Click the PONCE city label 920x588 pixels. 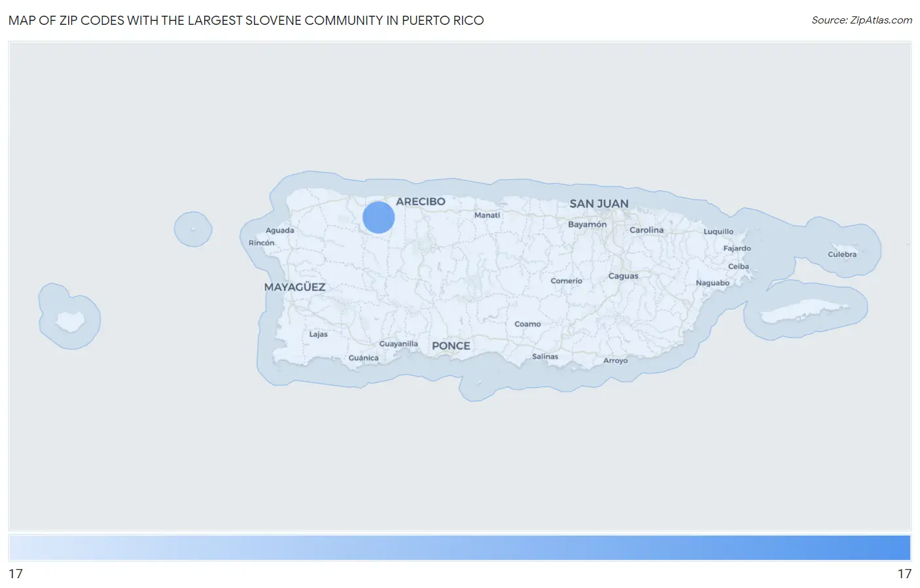451,346
